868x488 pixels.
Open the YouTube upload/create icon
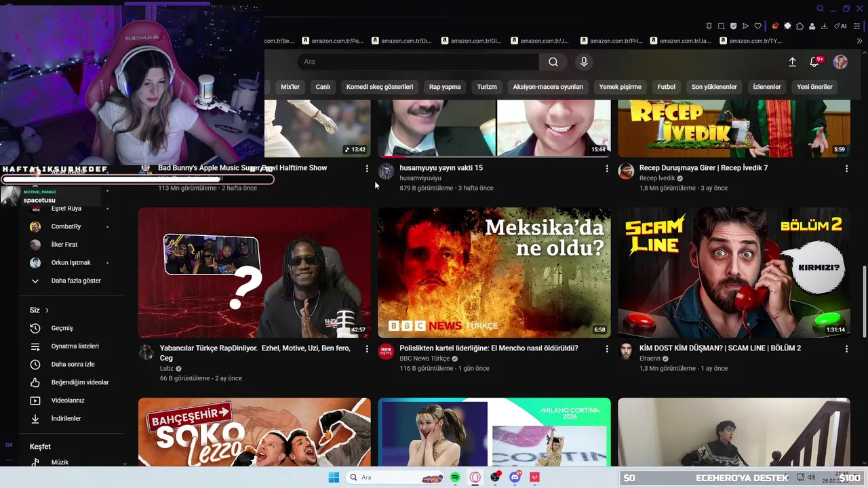pos(792,62)
